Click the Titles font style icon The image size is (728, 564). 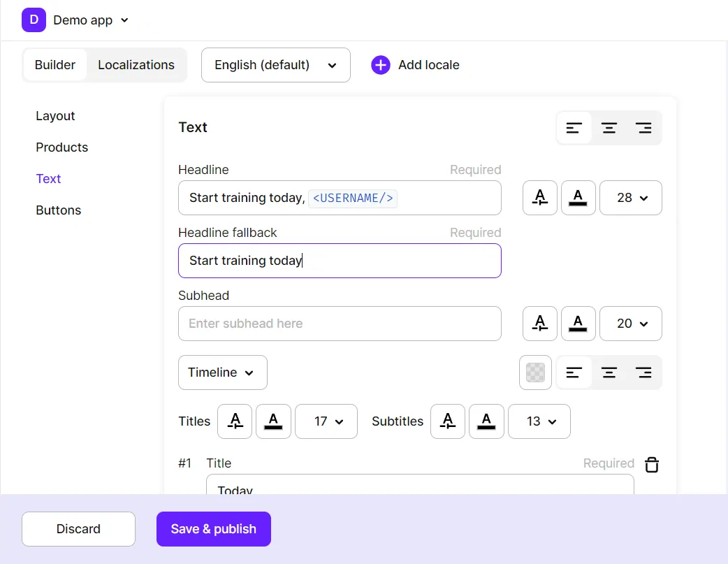[x=235, y=421]
